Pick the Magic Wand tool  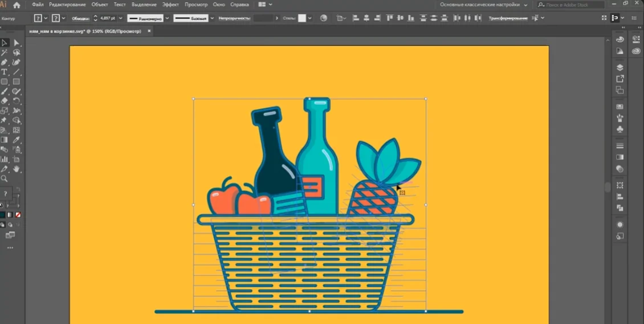coord(4,52)
